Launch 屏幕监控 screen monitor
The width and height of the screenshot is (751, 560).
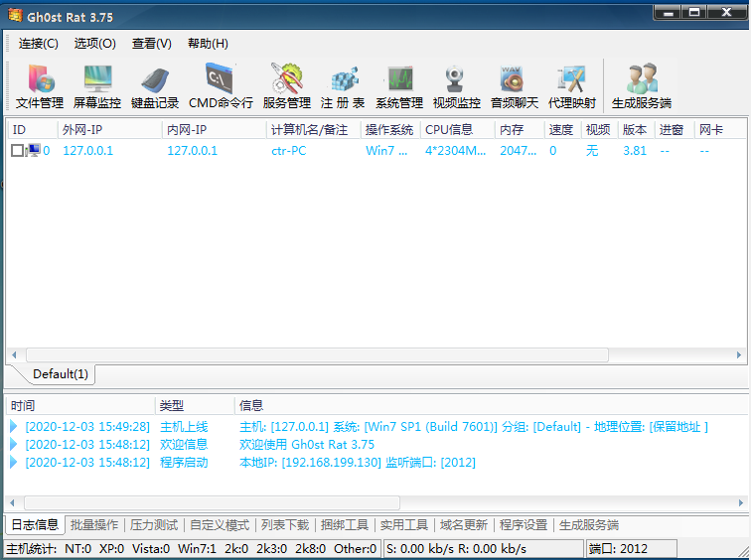[x=97, y=85]
